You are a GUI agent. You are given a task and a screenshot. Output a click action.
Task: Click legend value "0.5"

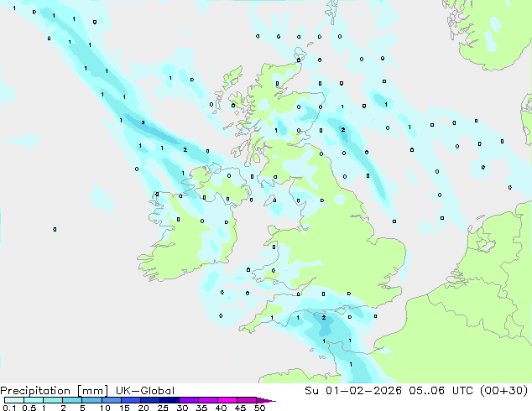[x=29, y=408]
